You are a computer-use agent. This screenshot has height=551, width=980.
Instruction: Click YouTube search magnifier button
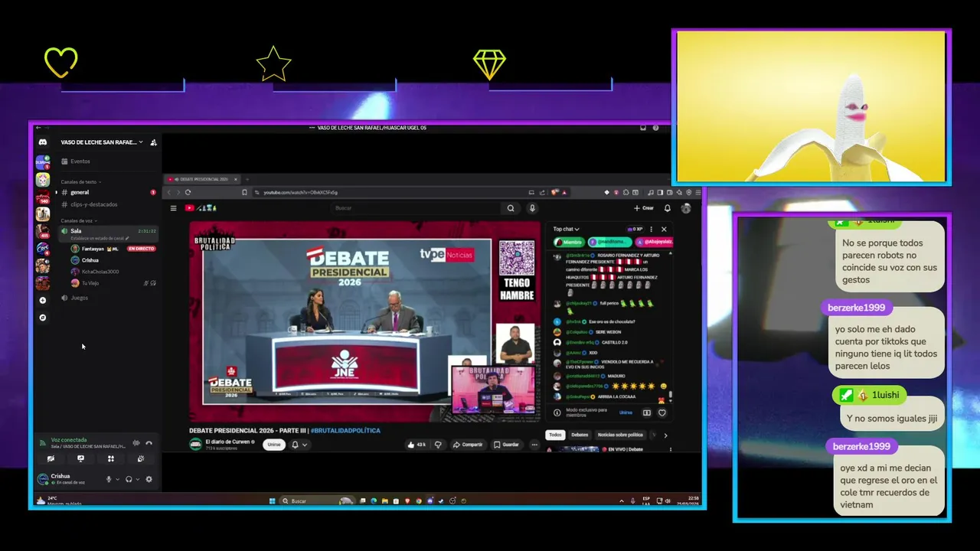click(x=511, y=208)
